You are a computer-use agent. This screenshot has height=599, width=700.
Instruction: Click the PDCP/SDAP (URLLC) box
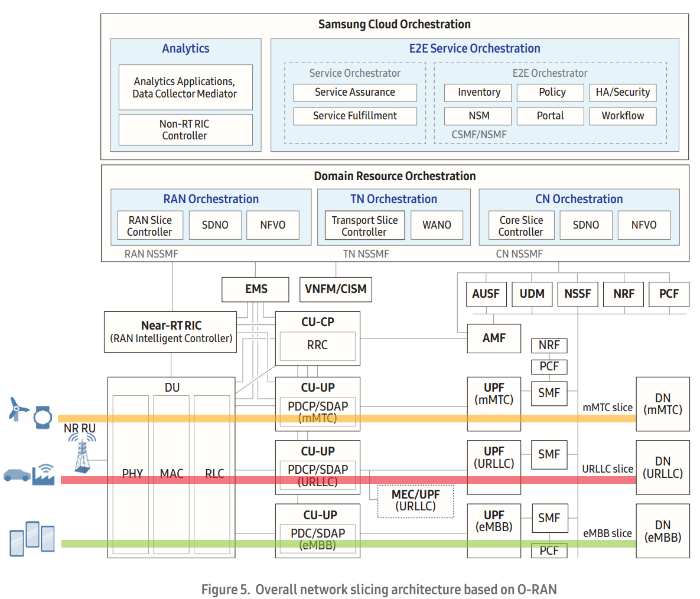tap(317, 476)
